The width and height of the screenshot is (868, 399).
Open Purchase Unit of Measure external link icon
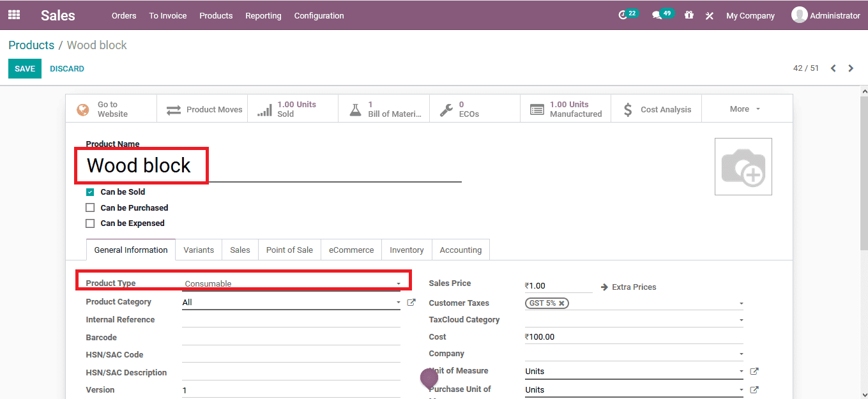click(754, 389)
